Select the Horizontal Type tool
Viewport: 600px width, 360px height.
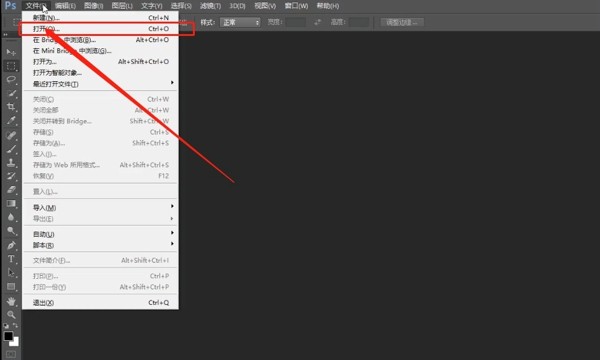11,259
